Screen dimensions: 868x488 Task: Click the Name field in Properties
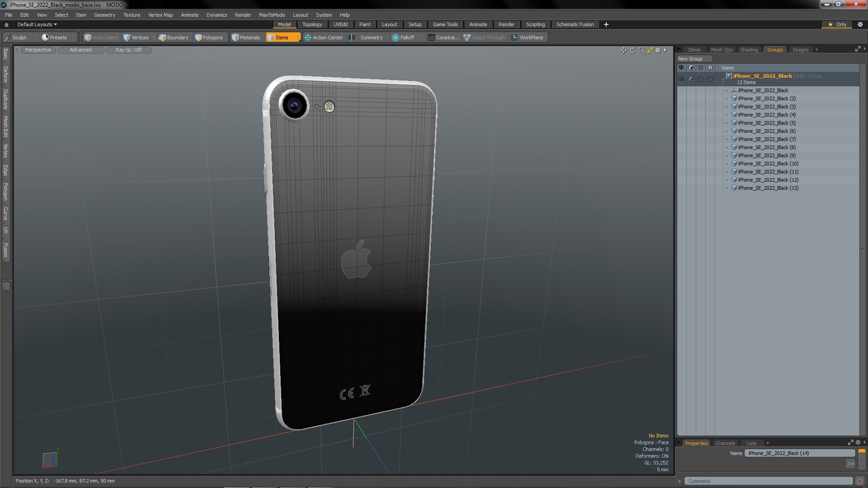tap(799, 453)
